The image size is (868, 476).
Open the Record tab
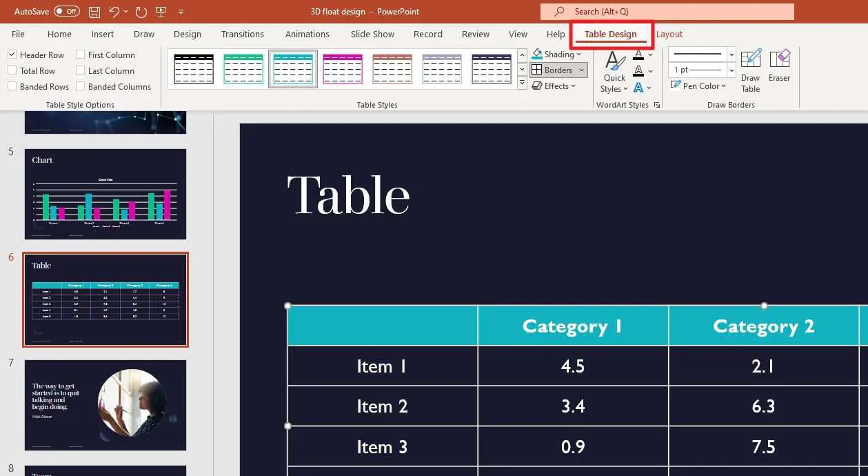tap(428, 34)
